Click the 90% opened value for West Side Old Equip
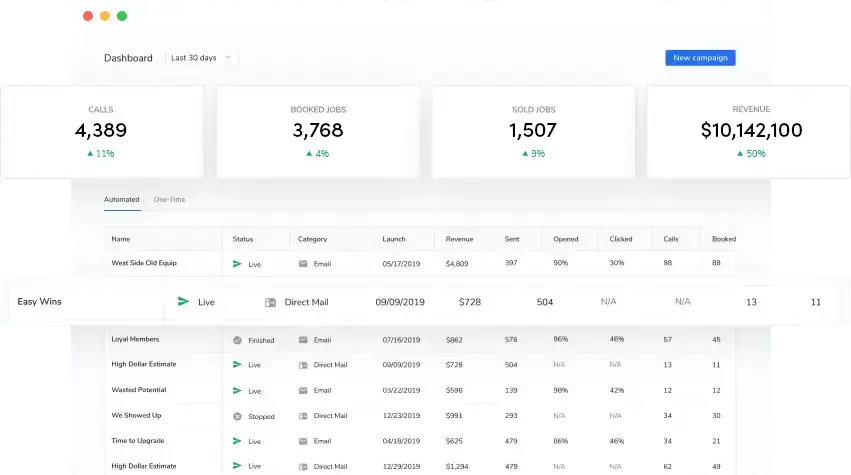Screen dimensions: 851x475 click(560, 263)
